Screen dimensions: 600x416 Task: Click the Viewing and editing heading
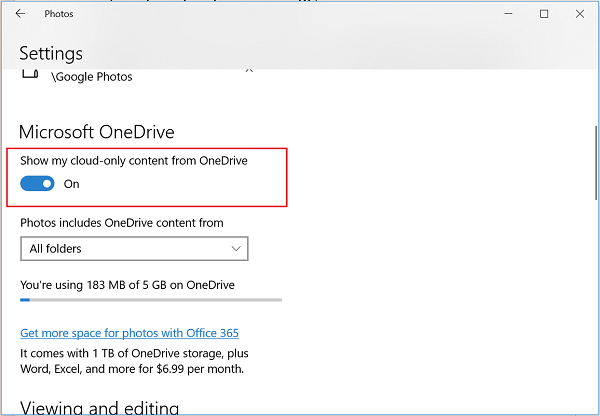point(99,407)
